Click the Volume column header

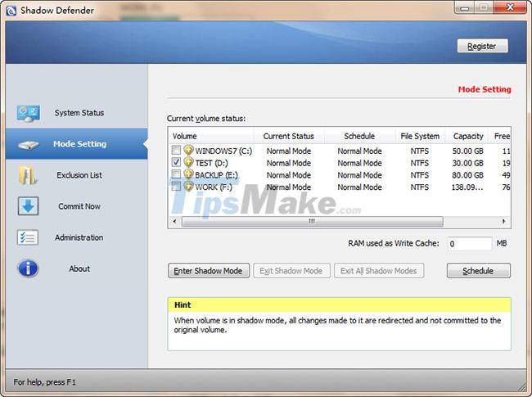click(x=210, y=136)
